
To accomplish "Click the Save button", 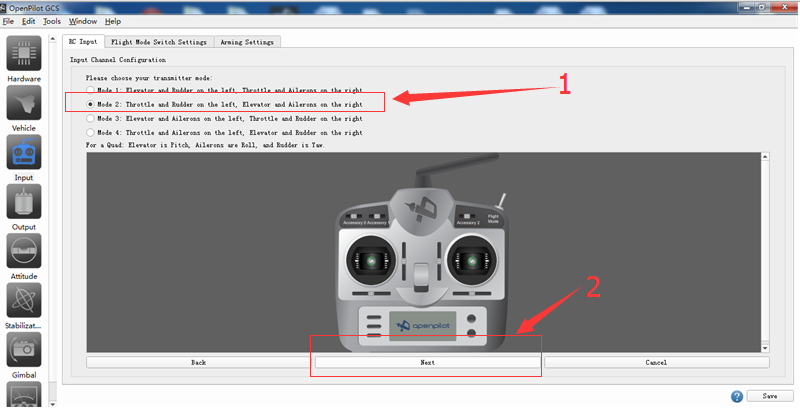I will 770,396.
